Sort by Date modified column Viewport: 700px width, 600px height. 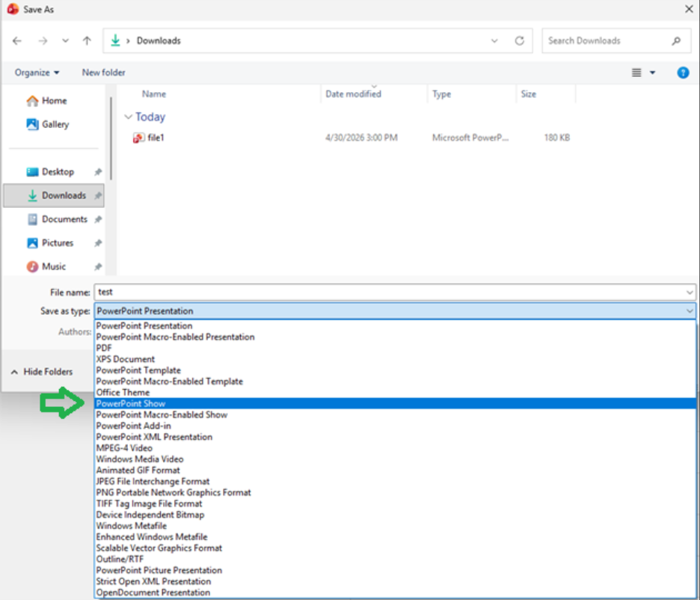(354, 94)
